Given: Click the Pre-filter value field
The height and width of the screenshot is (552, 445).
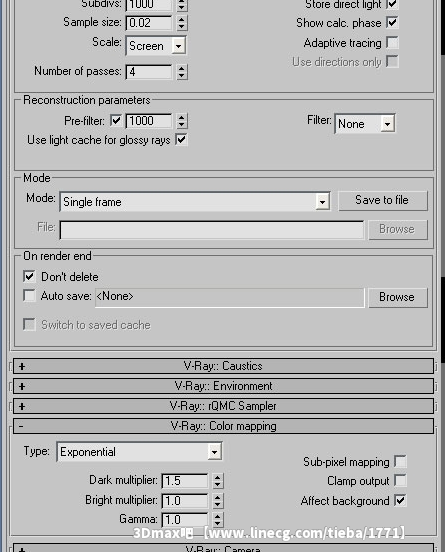Looking at the screenshot, I should (149, 121).
